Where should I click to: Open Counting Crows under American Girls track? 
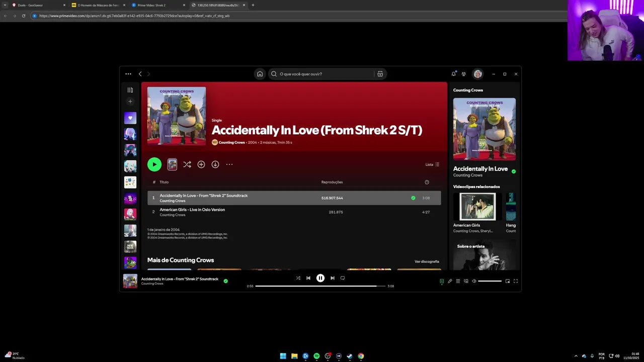pyautogui.click(x=173, y=215)
